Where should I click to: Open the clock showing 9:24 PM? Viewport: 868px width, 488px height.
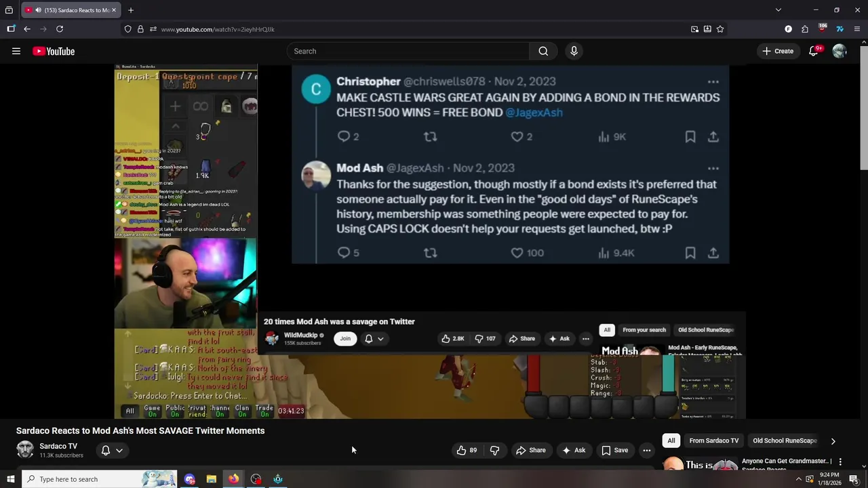[x=830, y=479]
